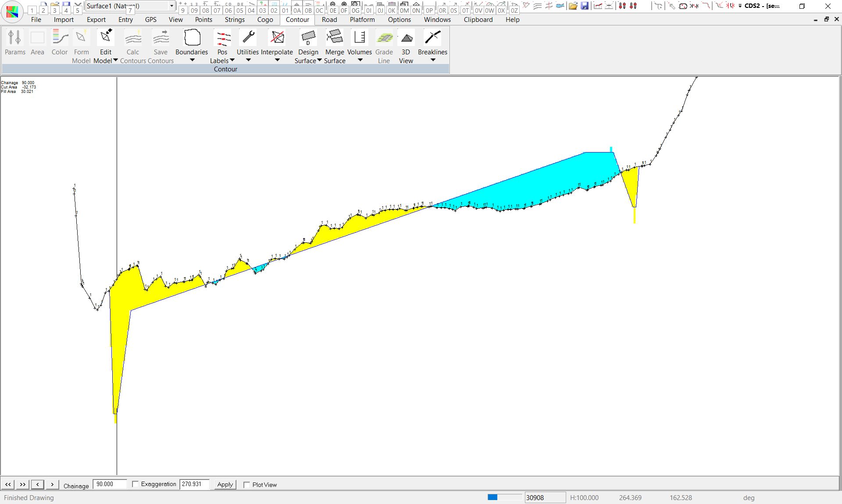The image size is (842, 504).
Task: Click the Merge Surface icon
Action: 335,38
